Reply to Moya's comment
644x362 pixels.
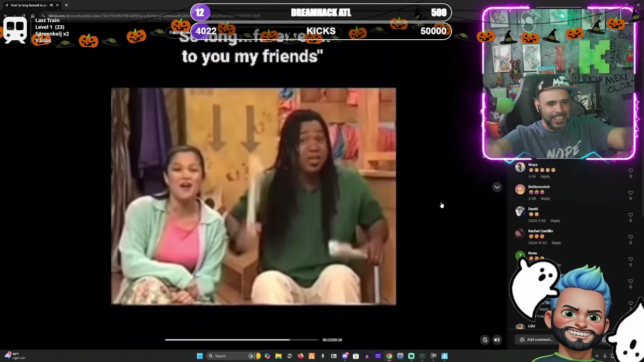(x=545, y=176)
